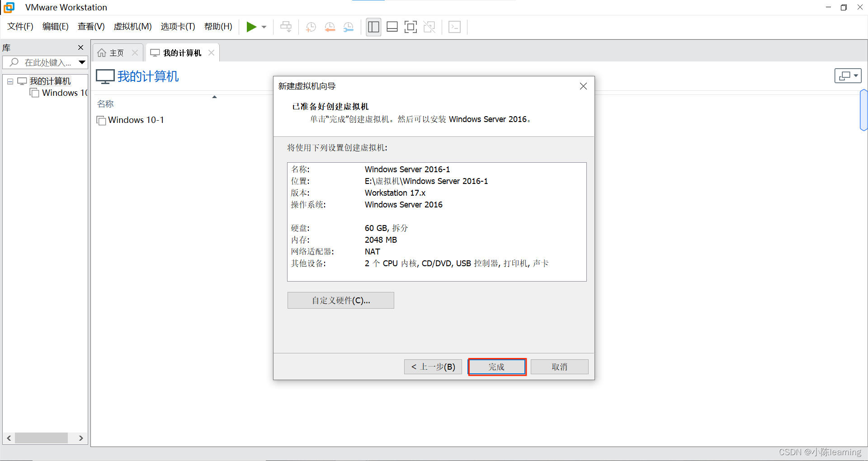Toggle the library sidebar view icon
This screenshot has height=461, width=868.
[x=373, y=27]
